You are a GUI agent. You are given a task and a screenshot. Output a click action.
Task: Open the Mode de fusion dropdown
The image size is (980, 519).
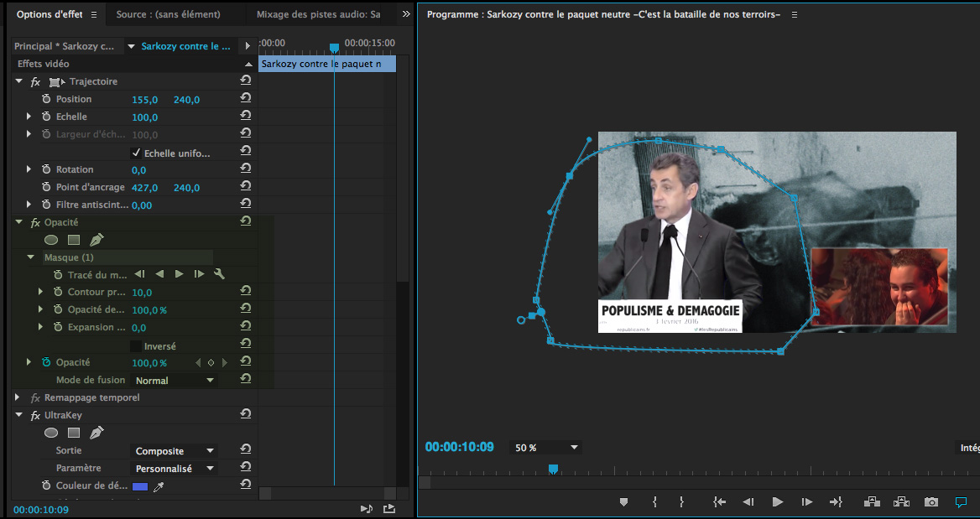[175, 381]
